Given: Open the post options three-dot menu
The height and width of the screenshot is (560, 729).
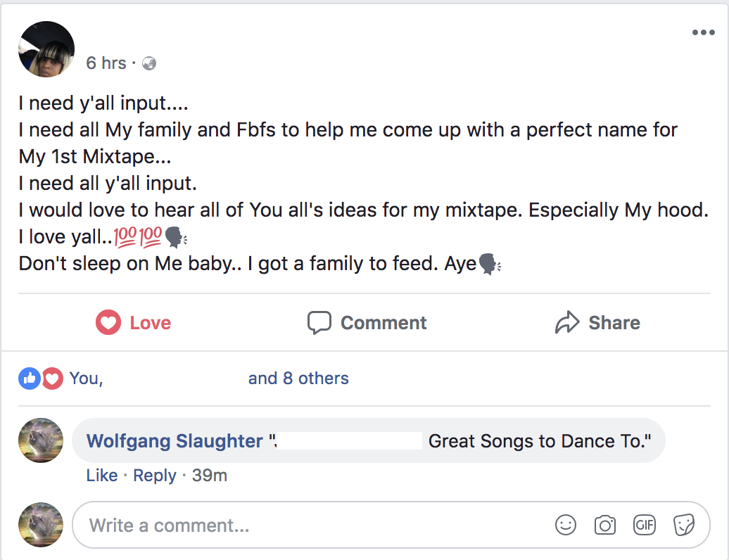Looking at the screenshot, I should click(x=703, y=32).
